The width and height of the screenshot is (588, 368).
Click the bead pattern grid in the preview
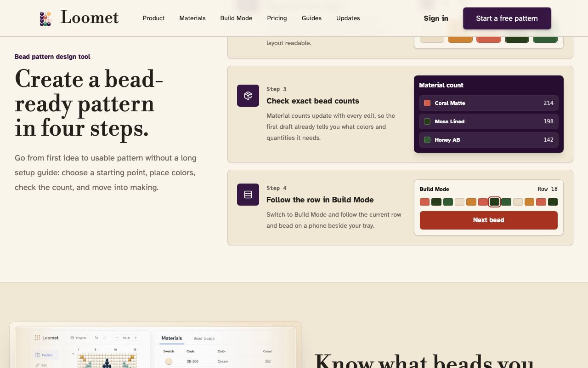click(x=107, y=361)
